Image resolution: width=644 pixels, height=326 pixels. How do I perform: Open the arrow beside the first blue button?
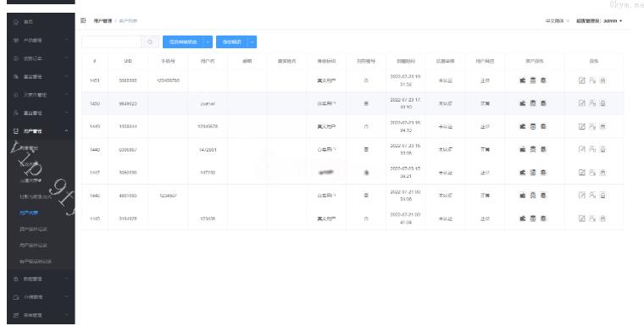click(x=208, y=41)
